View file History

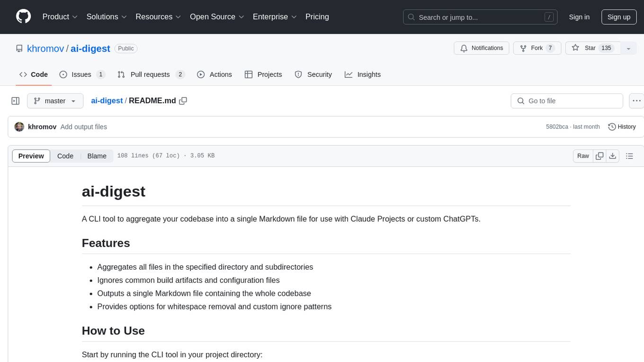[x=622, y=127]
